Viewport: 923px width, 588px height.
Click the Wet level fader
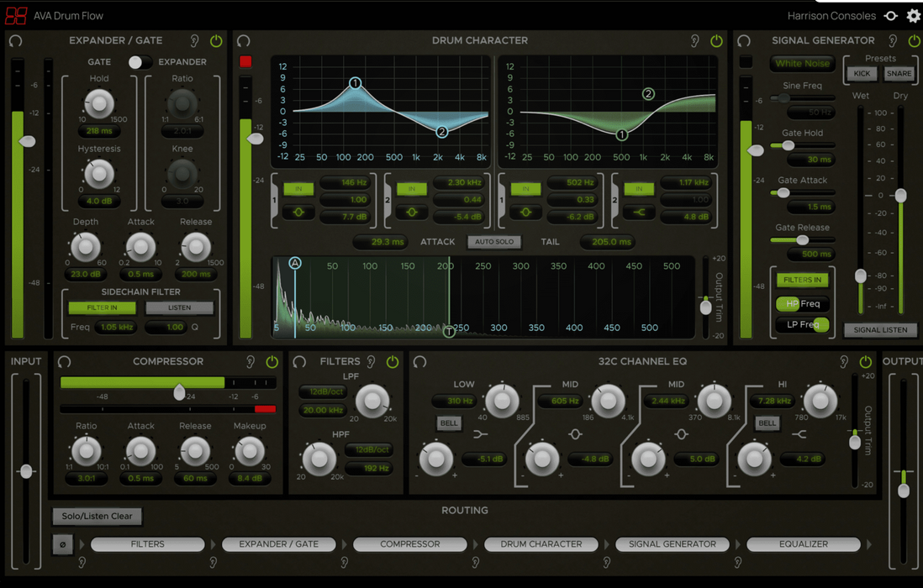click(x=861, y=276)
